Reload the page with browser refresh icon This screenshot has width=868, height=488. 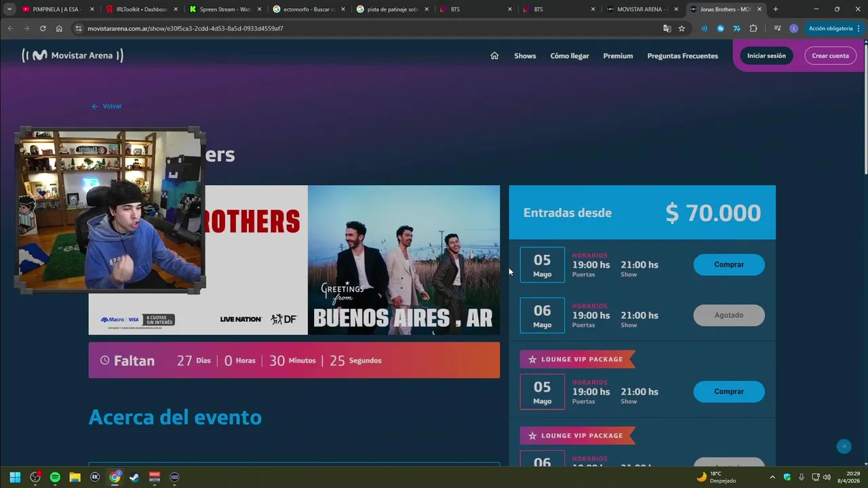[x=43, y=28]
